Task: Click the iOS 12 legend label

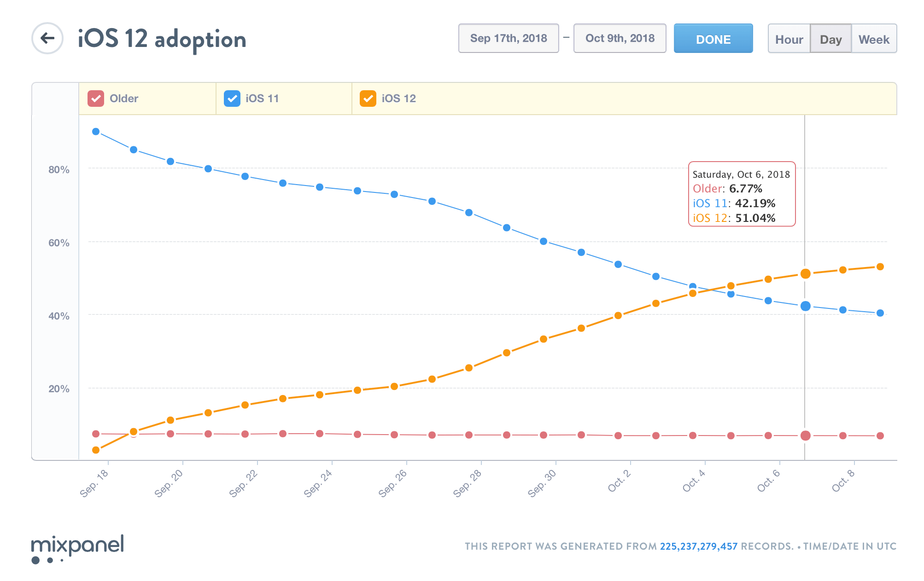Action: (x=398, y=99)
